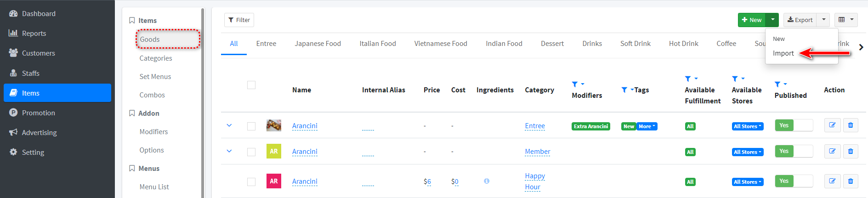Click the AR red thumbnail swatch

(x=274, y=181)
